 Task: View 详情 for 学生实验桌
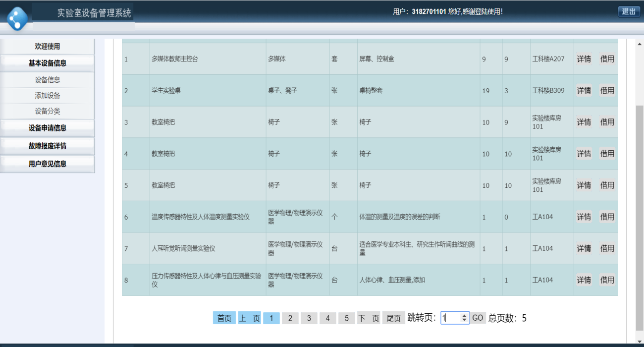(584, 91)
